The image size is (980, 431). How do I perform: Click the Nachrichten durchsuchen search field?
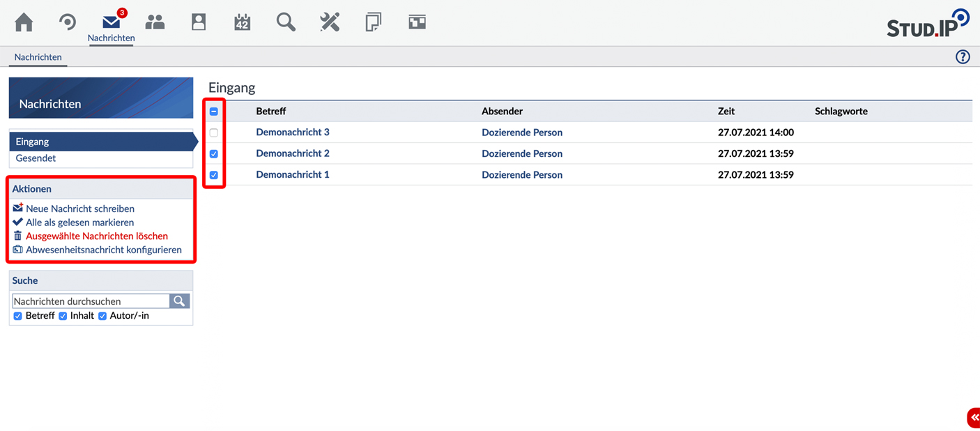(x=91, y=301)
